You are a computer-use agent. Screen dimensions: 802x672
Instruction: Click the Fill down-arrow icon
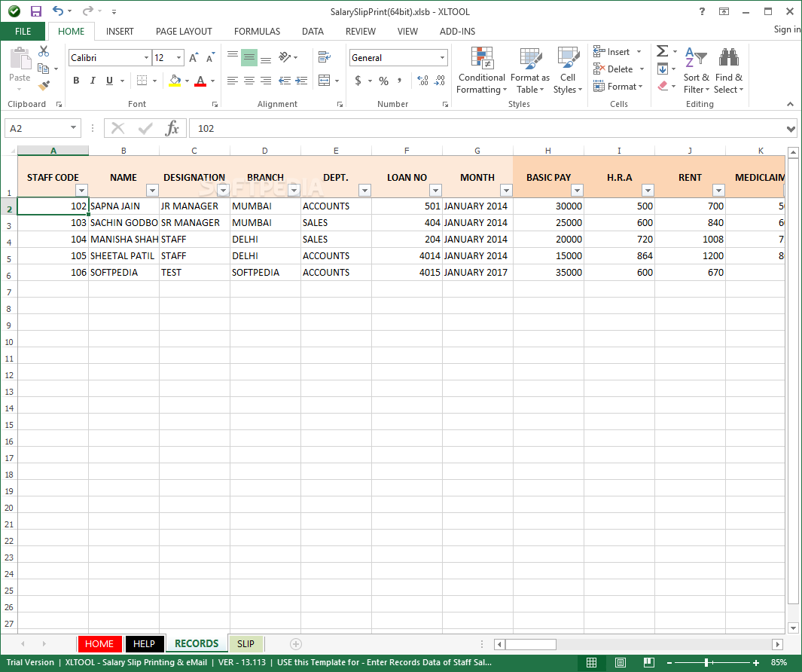[663, 69]
